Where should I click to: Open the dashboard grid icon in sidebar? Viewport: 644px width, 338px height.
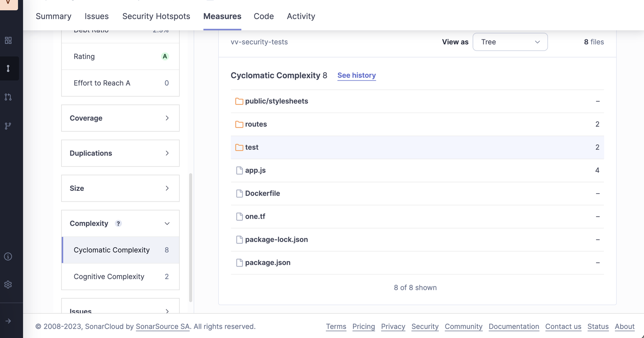pyautogui.click(x=8, y=40)
